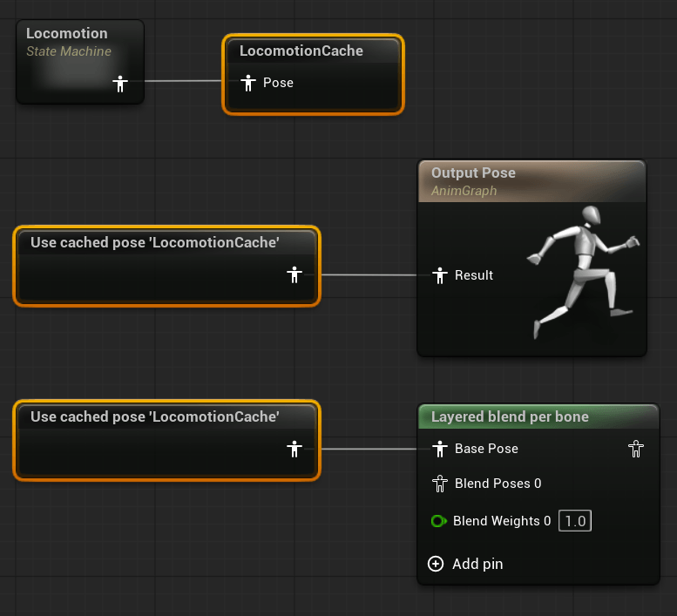Click the Blend Poses 0 pin
677x616 pixels.
click(440, 484)
